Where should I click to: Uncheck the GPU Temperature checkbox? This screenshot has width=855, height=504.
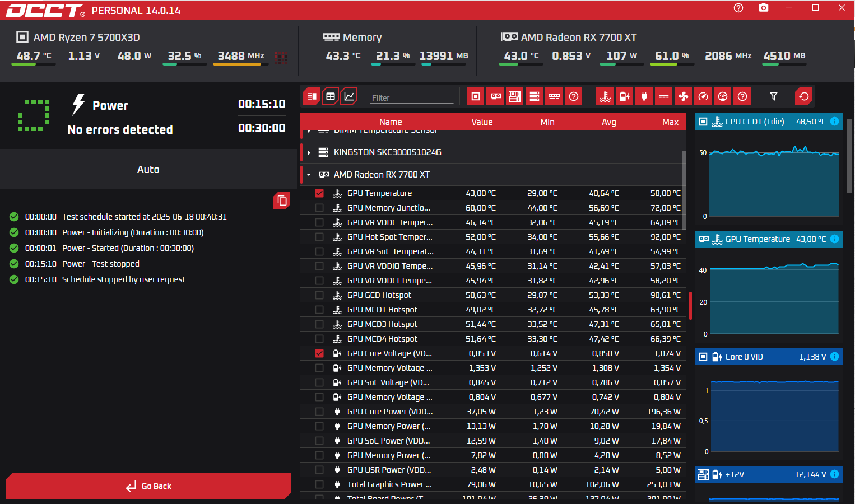click(319, 193)
